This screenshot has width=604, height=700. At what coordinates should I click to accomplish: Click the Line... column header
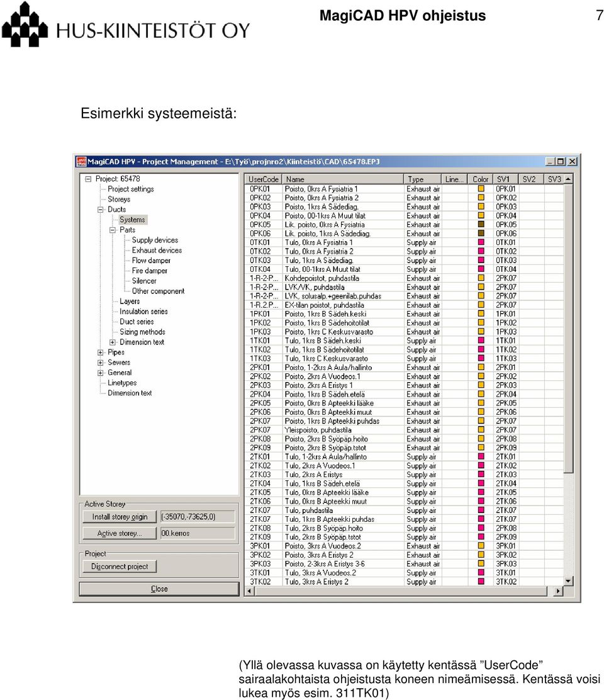454,179
